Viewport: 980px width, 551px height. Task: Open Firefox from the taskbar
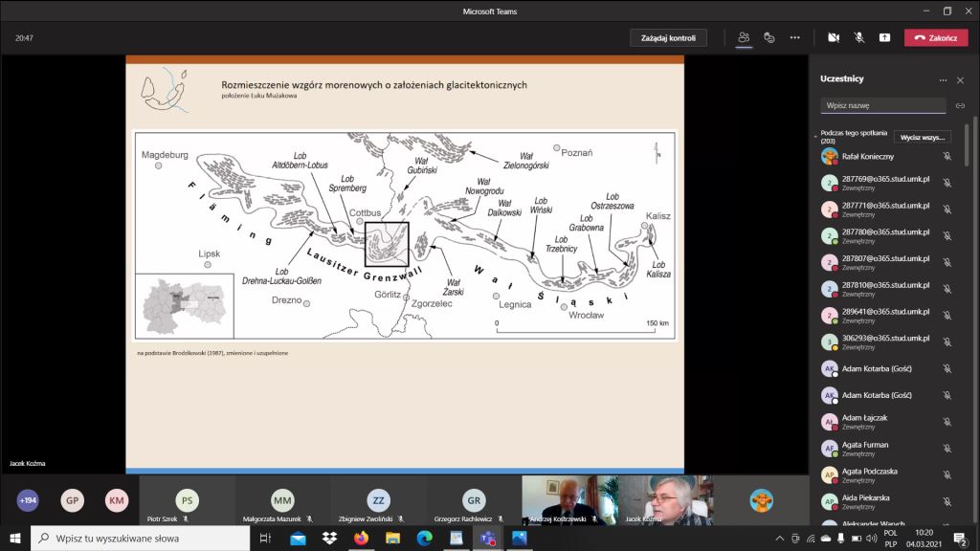pyautogui.click(x=361, y=539)
